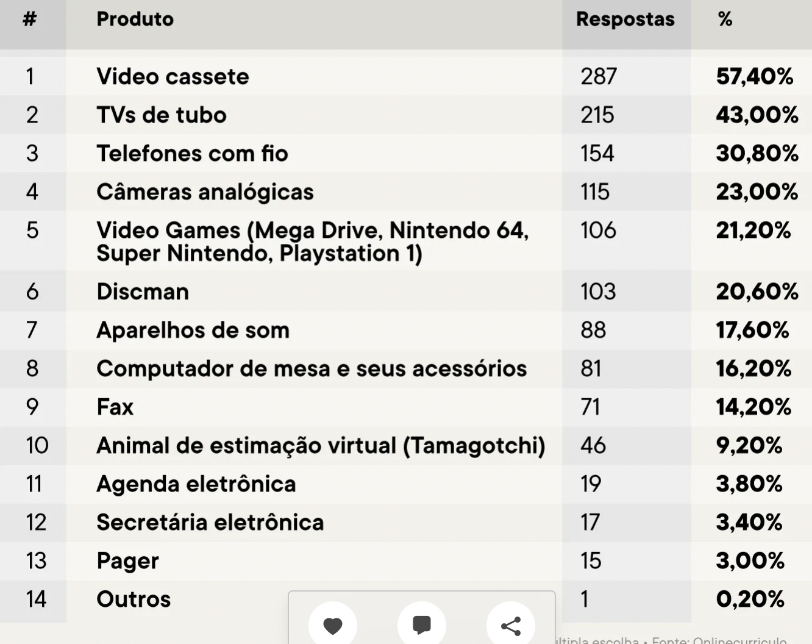Select the 17,60% percentage for Aparelhos de som
This screenshot has width=812, height=644.
coord(752,330)
